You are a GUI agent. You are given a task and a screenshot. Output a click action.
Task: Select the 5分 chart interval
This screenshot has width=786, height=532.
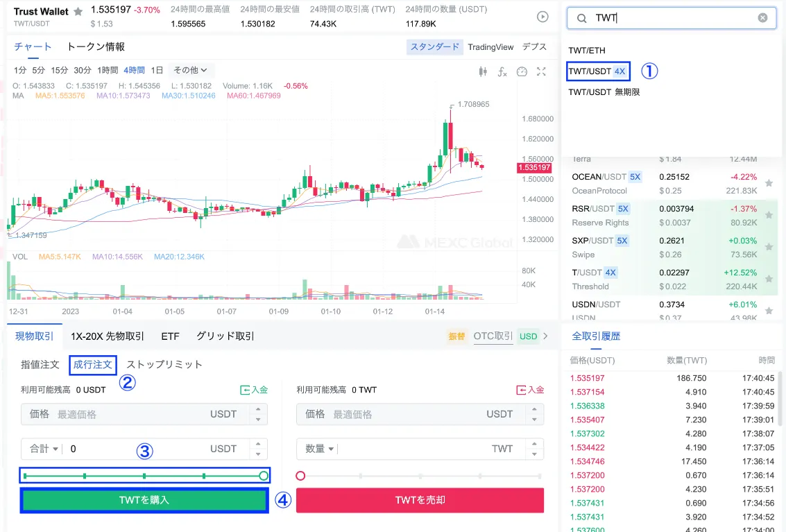click(x=39, y=70)
